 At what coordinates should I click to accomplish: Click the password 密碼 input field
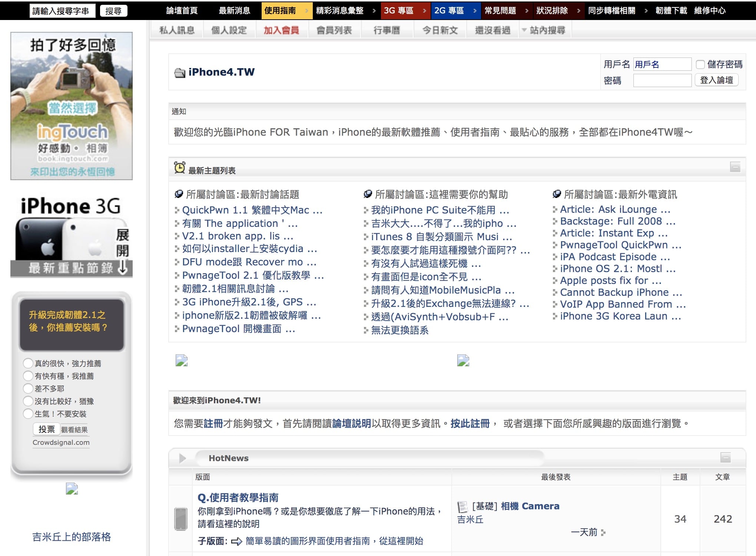tap(662, 80)
